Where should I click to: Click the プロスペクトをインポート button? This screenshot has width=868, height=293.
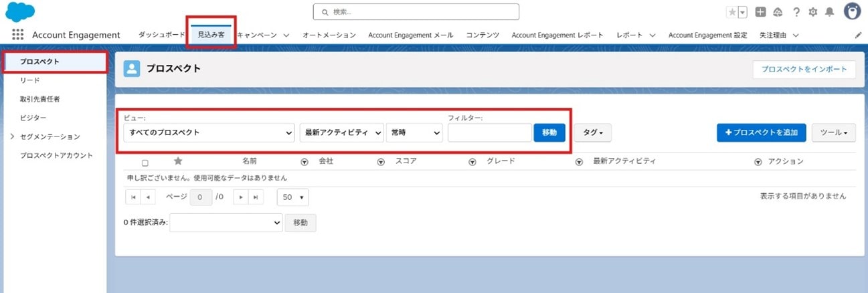[804, 69]
